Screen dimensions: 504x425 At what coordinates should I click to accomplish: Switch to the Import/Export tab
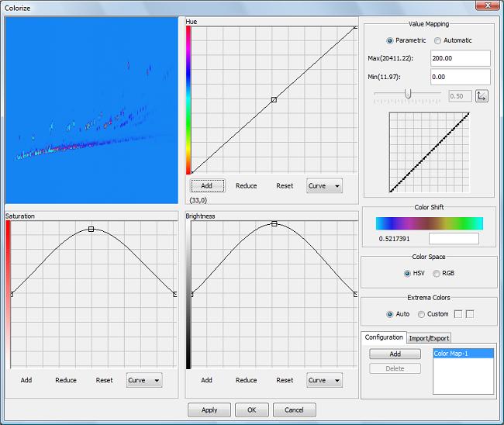point(429,338)
